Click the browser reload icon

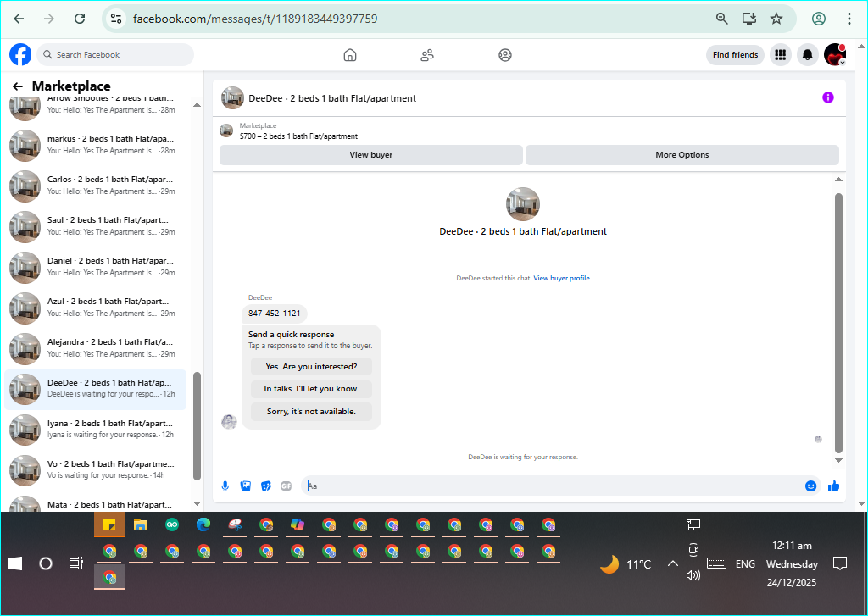(x=80, y=19)
